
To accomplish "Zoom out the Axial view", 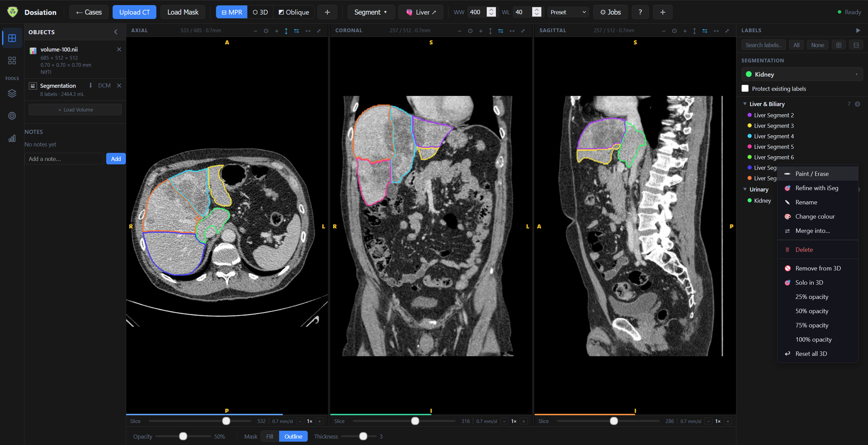I will tap(255, 31).
